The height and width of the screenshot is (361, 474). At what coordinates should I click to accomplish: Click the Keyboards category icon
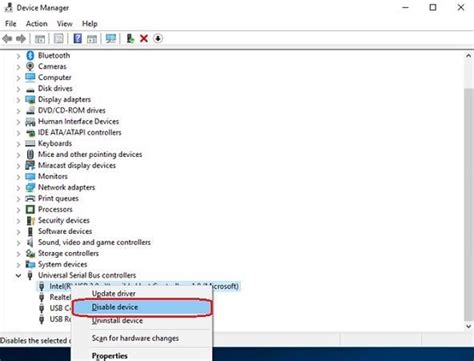pos(30,143)
